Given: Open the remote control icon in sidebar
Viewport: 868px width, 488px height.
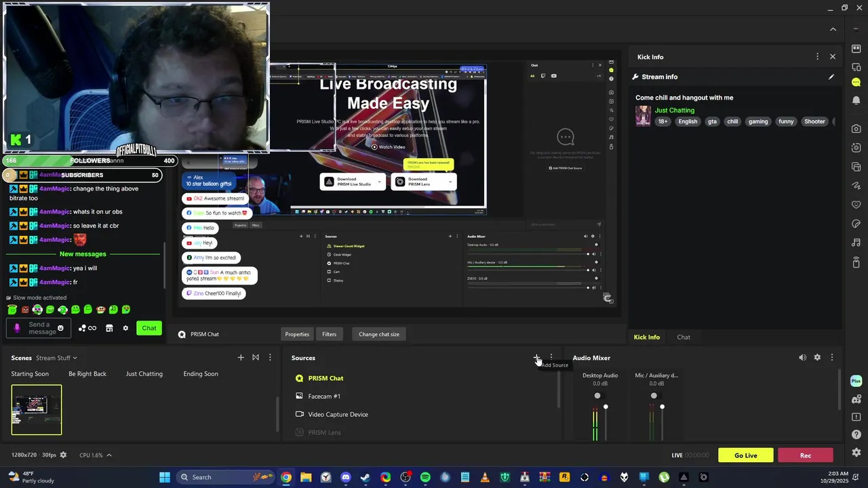Looking at the screenshot, I should coord(856,262).
